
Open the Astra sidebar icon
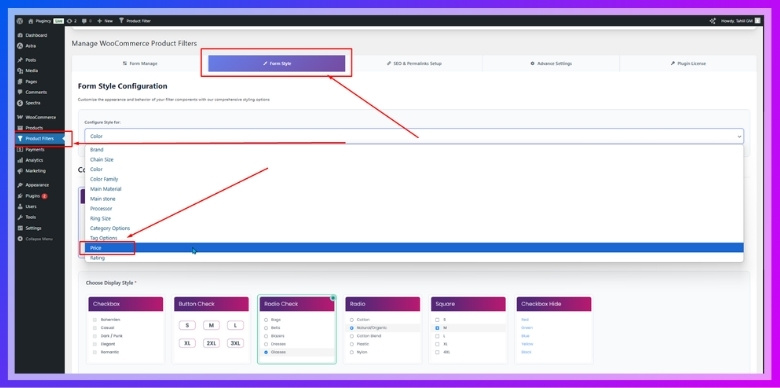[x=20, y=46]
